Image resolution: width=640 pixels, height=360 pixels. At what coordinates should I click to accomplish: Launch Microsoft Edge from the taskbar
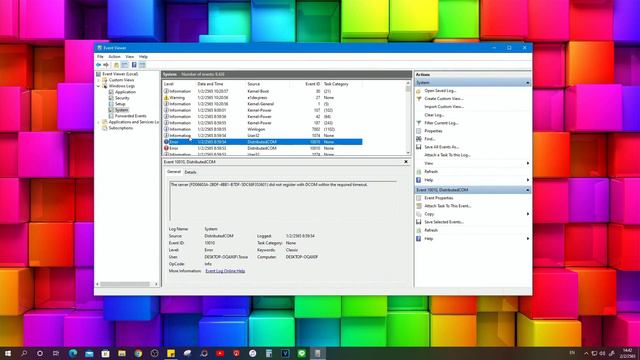73,353
